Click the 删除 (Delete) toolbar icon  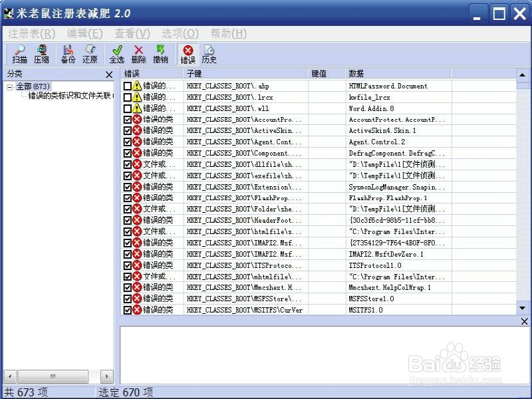(138, 55)
